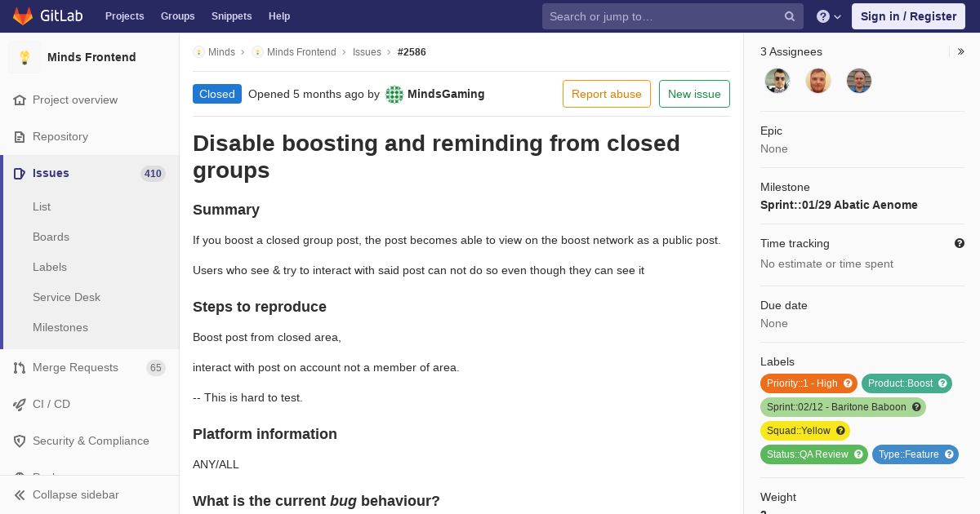Open the issue Boards
Viewport: 980px width, 514px height.
tap(51, 237)
